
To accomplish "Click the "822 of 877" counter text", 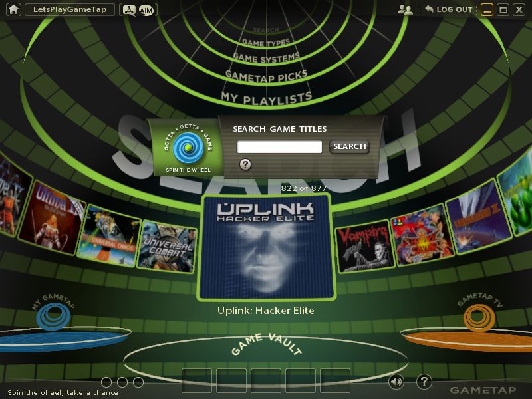I will tap(304, 188).
